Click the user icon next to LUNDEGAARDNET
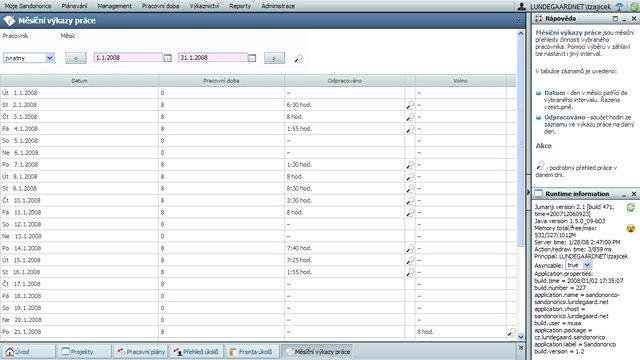Viewport: 640px width, 360px height. (x=522, y=6)
